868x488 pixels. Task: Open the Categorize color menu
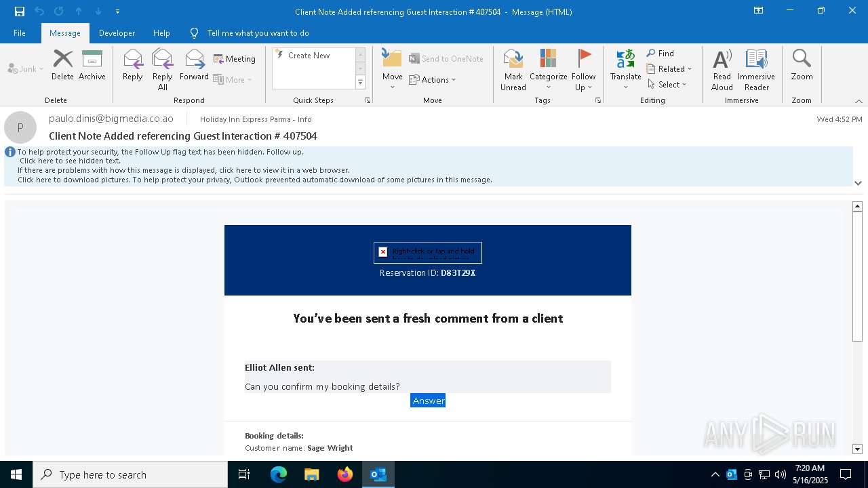[548, 69]
